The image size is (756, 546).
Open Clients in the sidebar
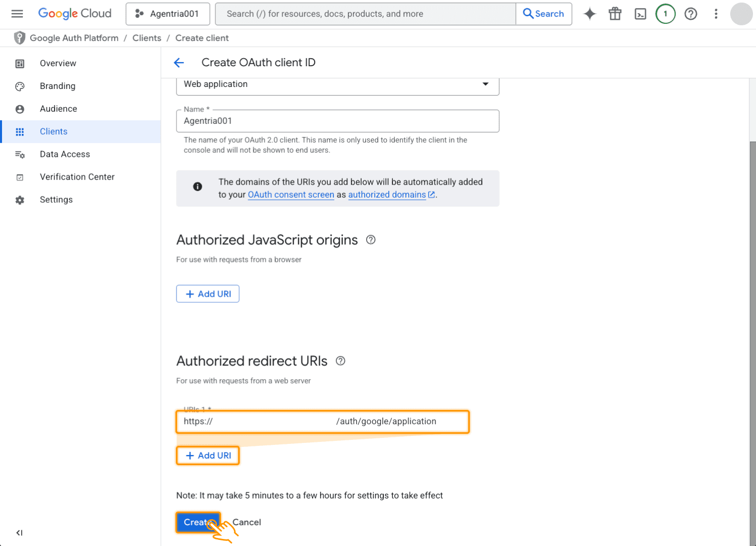(80, 131)
